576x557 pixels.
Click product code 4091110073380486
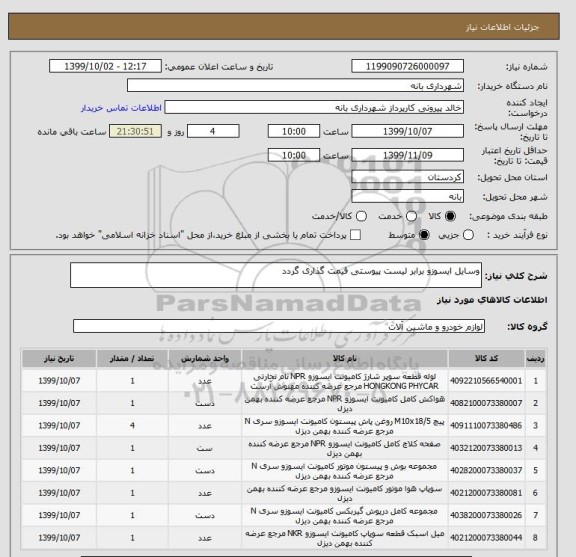(486, 425)
